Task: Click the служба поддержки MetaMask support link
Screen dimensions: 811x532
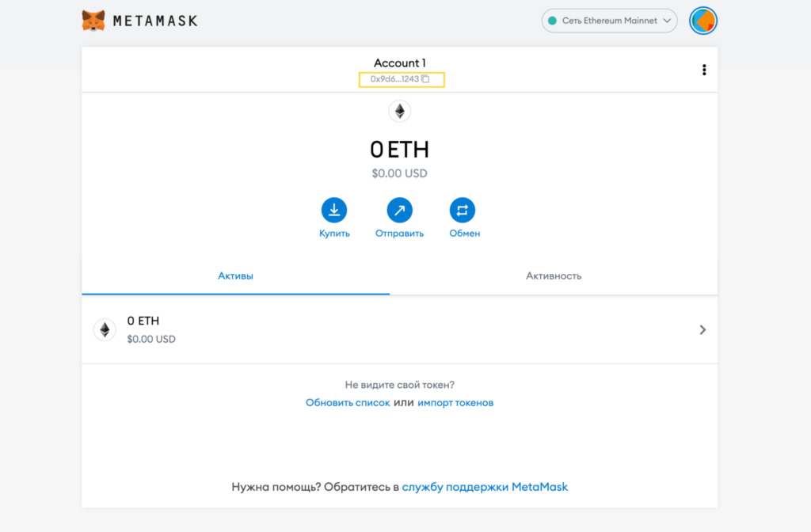Action: [485, 487]
